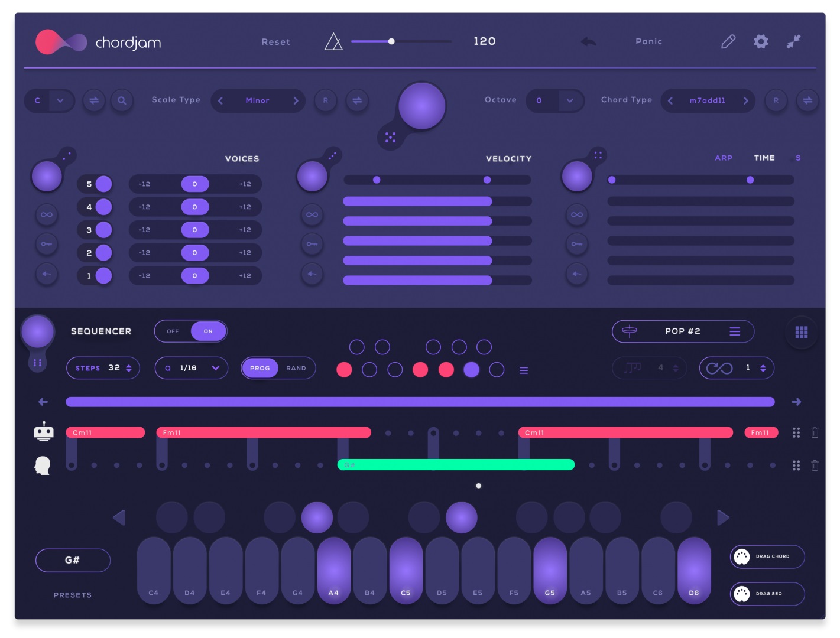Open the grid view icon beside POP #2

tap(802, 331)
